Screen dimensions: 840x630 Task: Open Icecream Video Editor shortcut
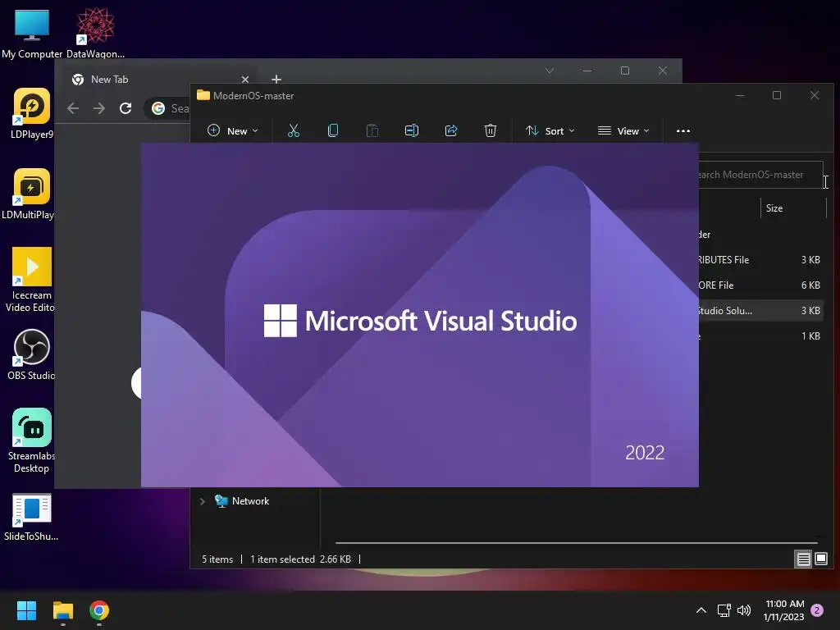(32, 280)
